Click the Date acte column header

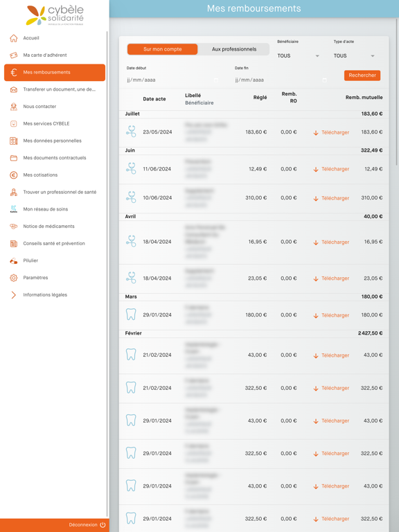154,99
